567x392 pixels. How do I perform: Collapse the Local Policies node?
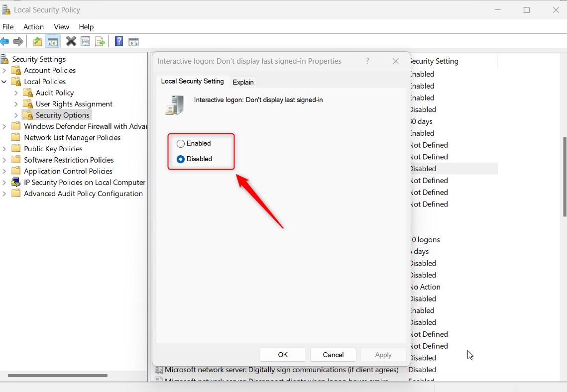pyautogui.click(x=4, y=82)
